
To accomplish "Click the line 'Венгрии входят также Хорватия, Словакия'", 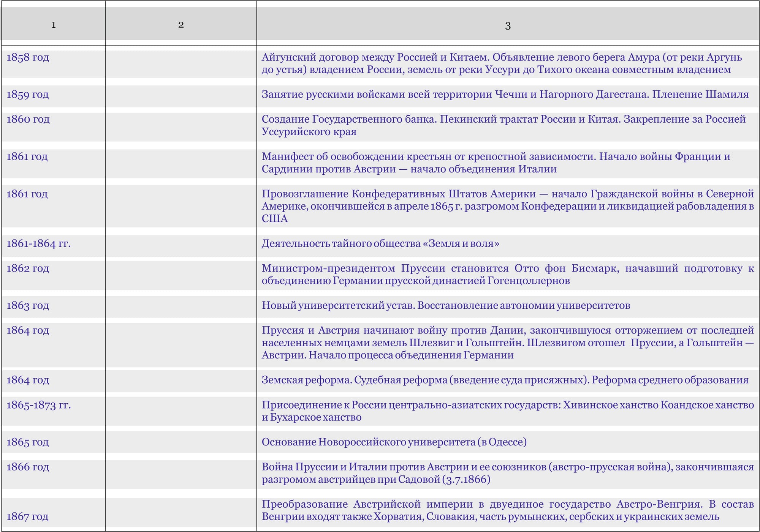I will (368, 516).
